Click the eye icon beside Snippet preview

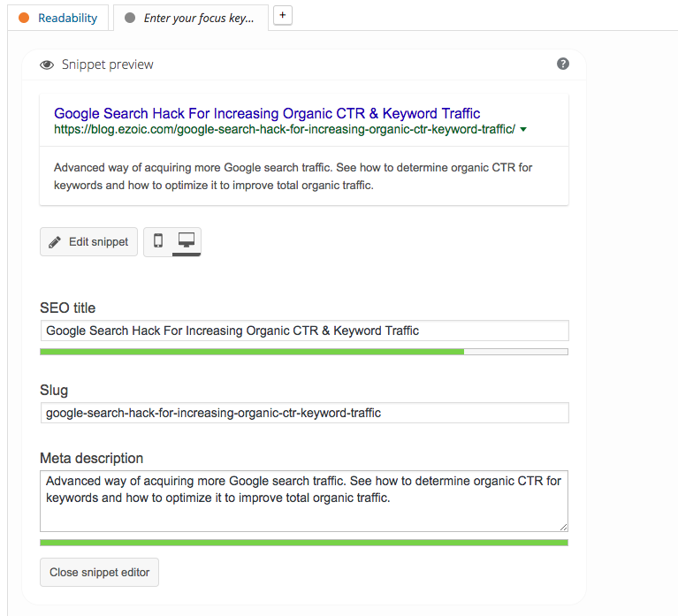47,65
